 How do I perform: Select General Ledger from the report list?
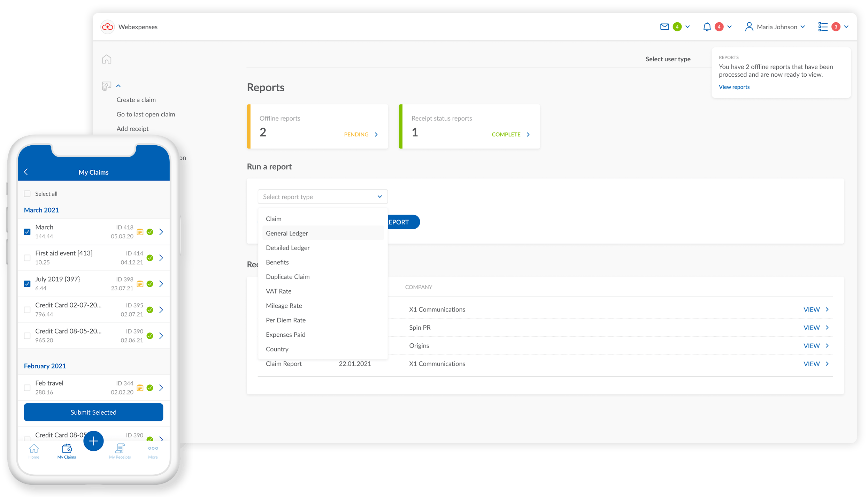coord(287,233)
